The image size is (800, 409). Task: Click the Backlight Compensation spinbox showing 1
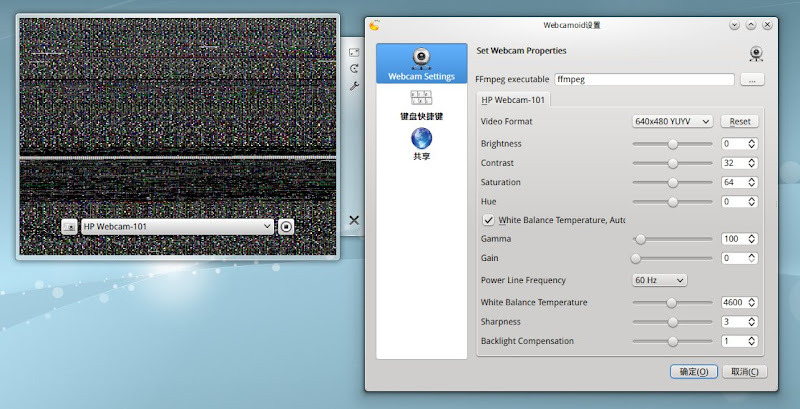point(739,341)
